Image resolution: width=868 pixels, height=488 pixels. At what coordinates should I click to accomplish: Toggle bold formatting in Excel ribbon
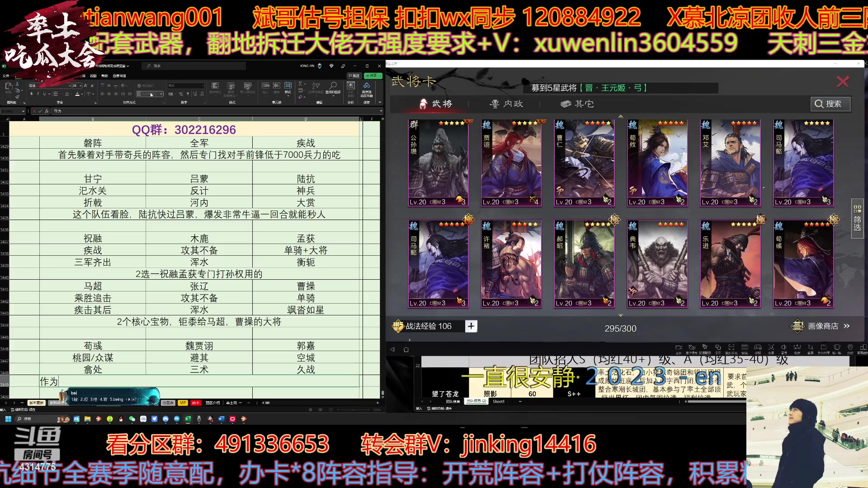click(31, 94)
